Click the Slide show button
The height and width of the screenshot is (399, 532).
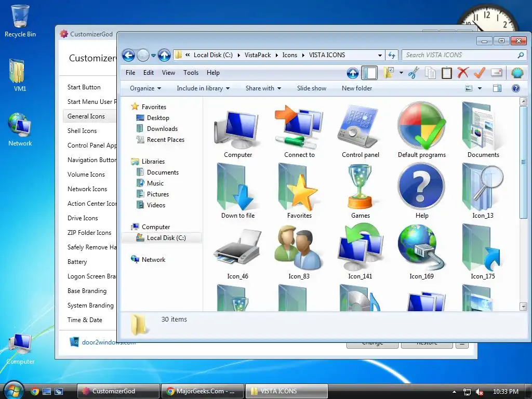coord(312,88)
